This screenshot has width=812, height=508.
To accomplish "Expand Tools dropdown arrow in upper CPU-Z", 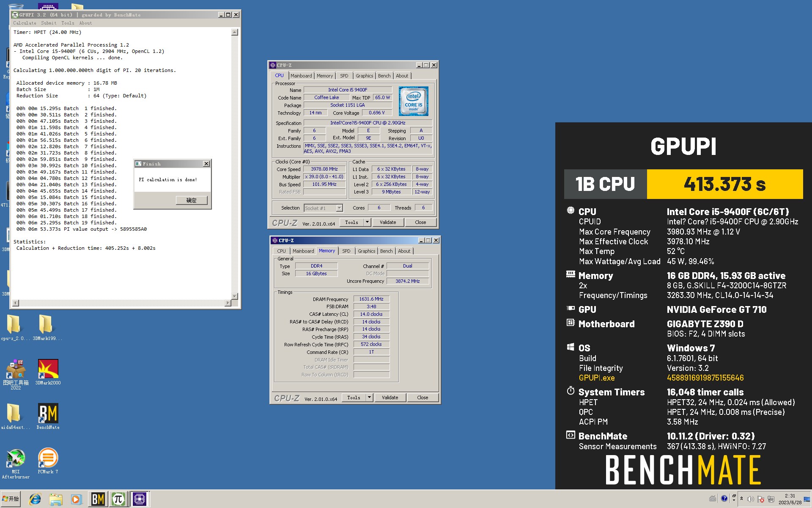I will (367, 222).
